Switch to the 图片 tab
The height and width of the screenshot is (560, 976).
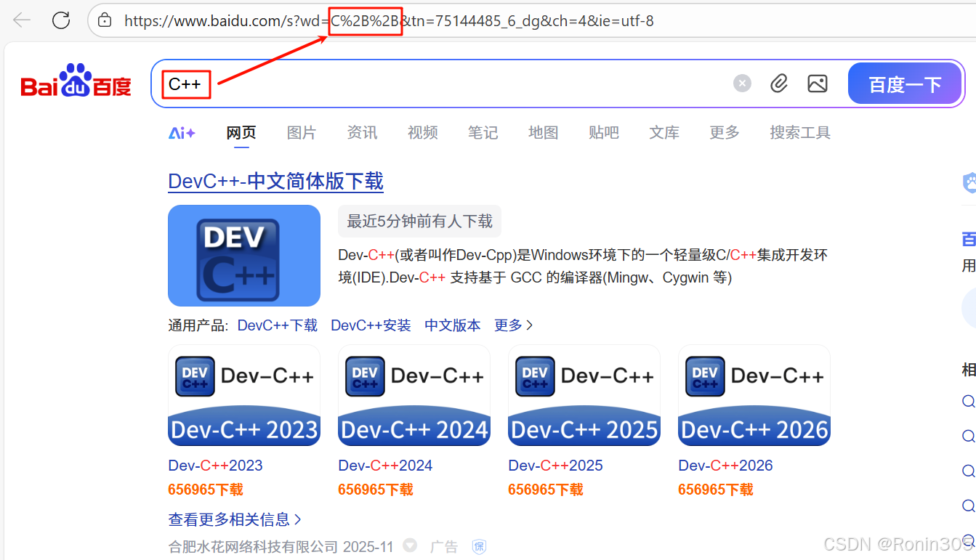302,132
